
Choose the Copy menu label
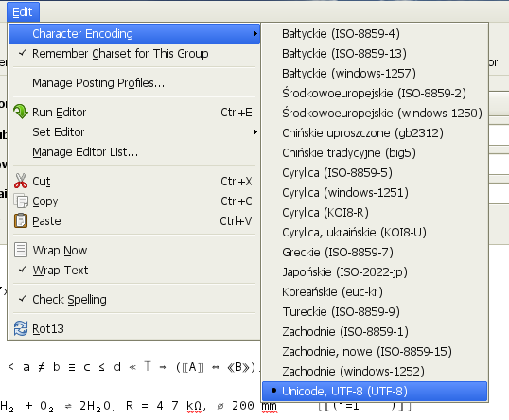pyautogui.click(x=45, y=201)
